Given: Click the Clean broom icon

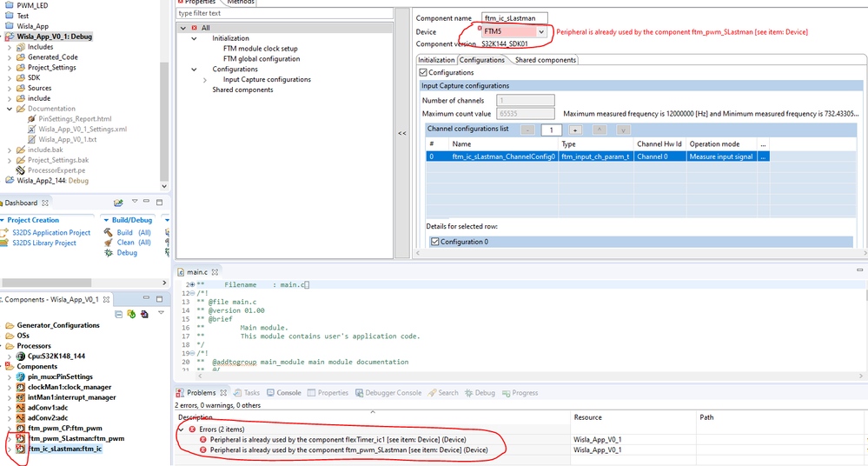Looking at the screenshot, I should click(x=108, y=243).
